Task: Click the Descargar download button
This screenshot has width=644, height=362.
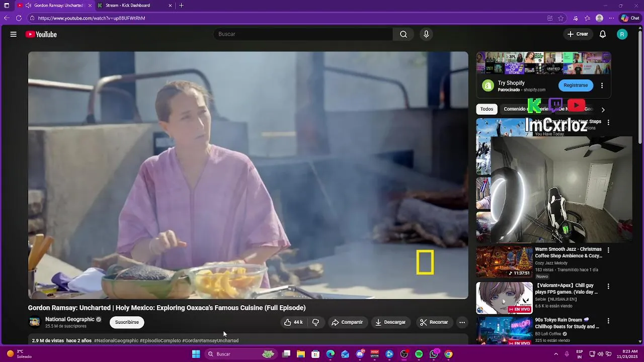Action: coord(390,322)
